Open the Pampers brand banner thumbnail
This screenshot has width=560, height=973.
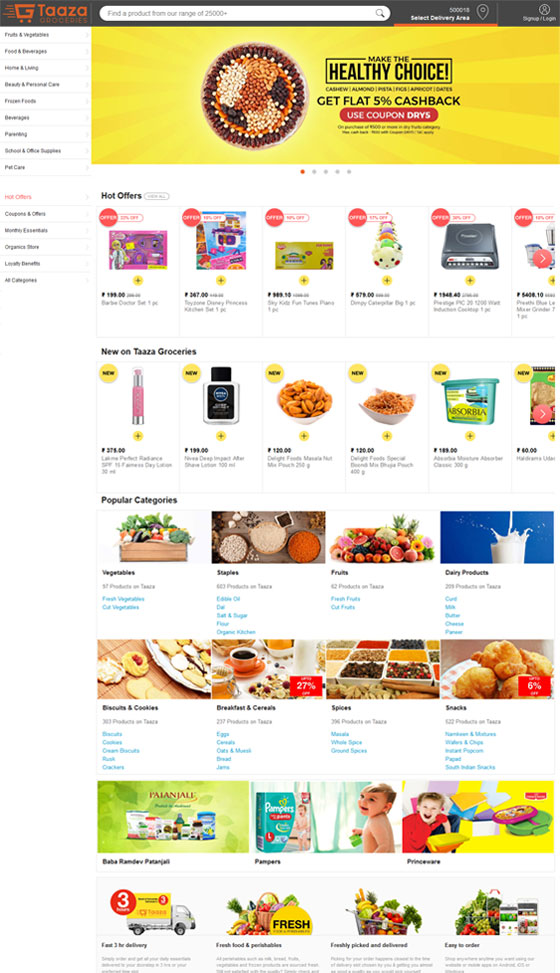click(x=325, y=817)
